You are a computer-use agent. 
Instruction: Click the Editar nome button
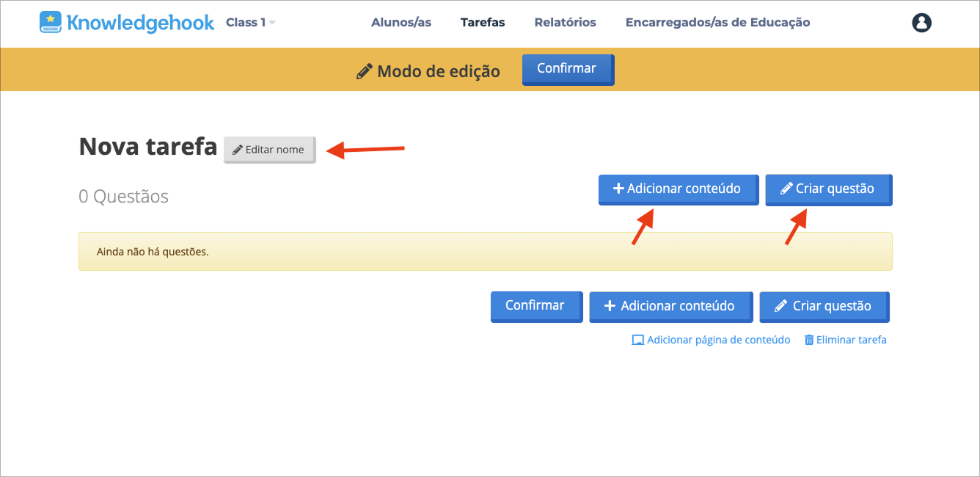[269, 150]
